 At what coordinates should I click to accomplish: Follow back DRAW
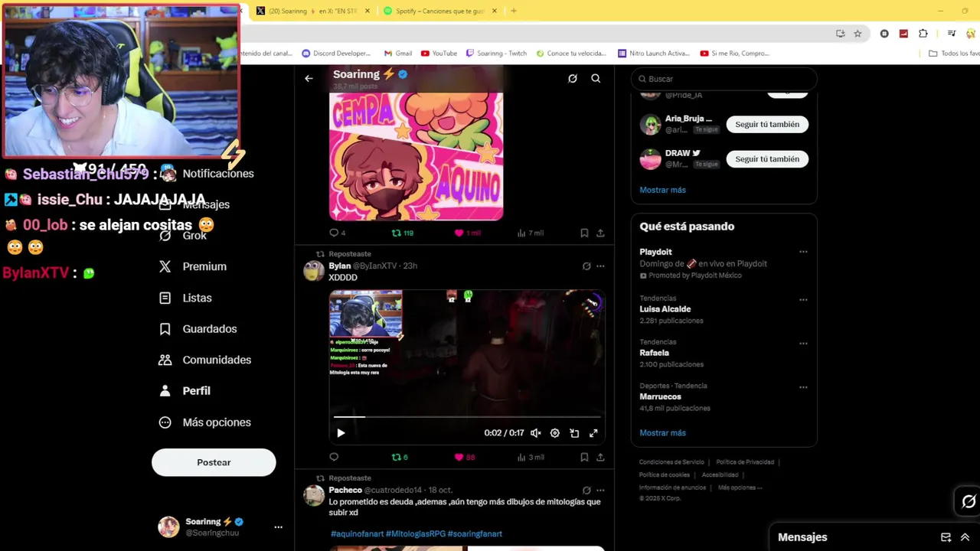[767, 159]
